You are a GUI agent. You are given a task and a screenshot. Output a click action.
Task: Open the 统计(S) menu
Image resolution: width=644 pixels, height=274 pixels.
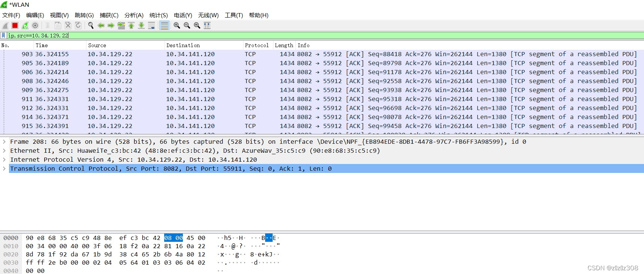159,15
